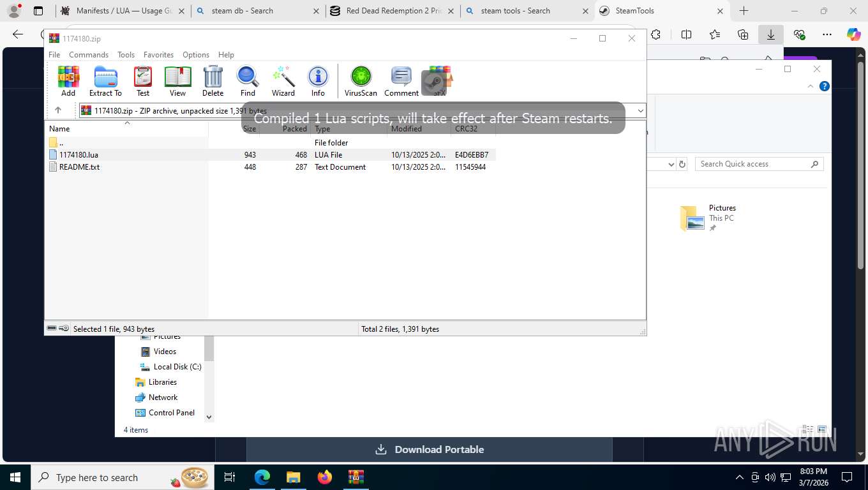Screen dimensions: 868x490
Task: Click the Add toolbar icon in WinRAR
Action: pyautogui.click(x=68, y=81)
